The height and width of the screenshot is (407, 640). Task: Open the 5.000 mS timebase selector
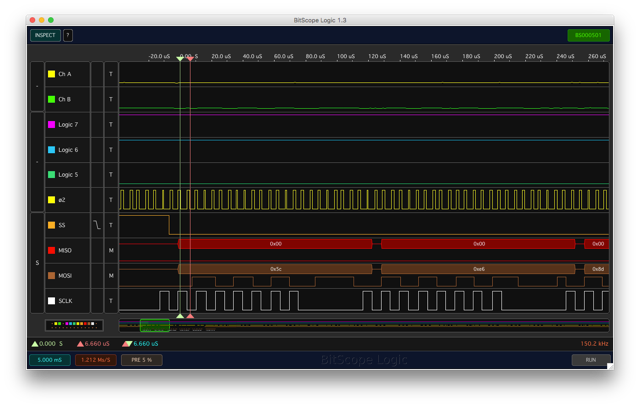coord(50,360)
